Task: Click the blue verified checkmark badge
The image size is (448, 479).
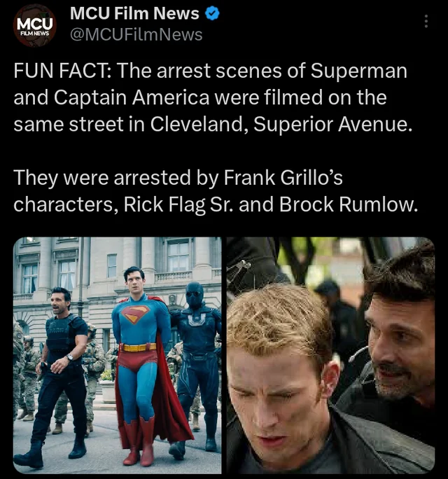Action: [x=211, y=14]
